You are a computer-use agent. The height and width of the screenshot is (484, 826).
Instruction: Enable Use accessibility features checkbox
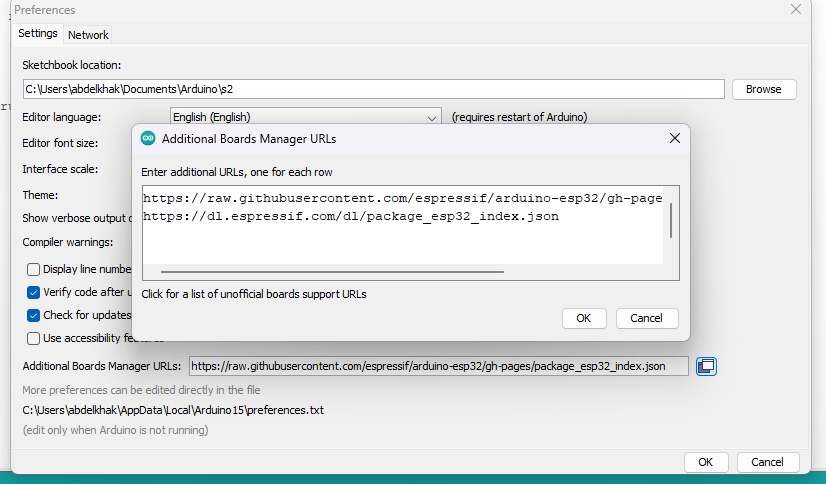33,338
